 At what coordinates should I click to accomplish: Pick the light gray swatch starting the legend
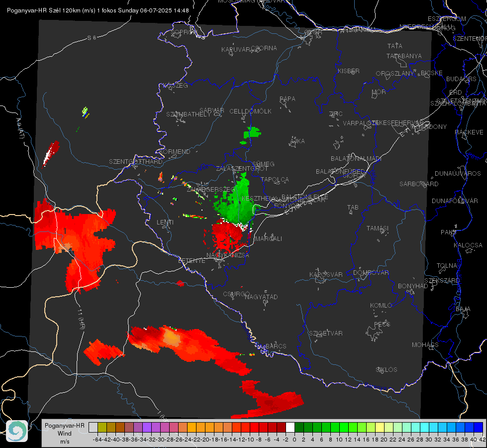(x=93, y=428)
